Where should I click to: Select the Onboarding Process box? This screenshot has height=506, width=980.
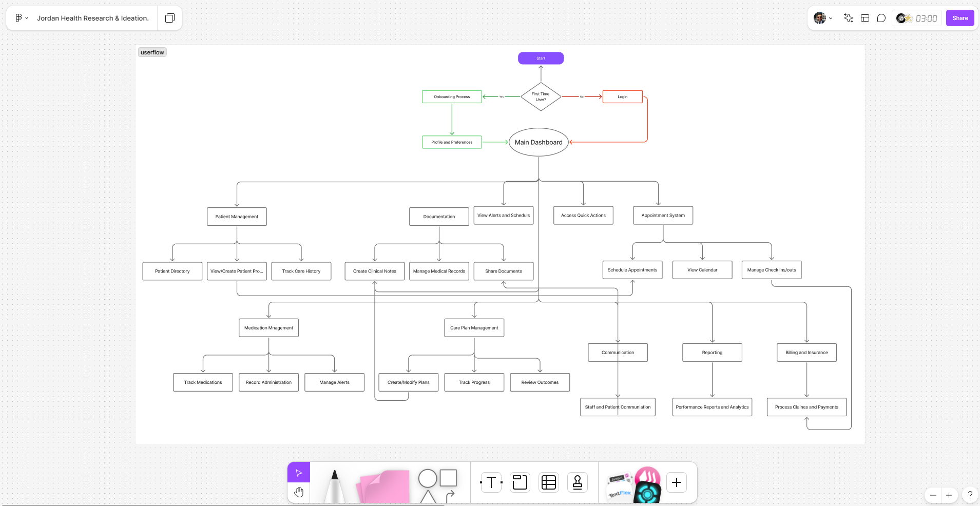[452, 96]
